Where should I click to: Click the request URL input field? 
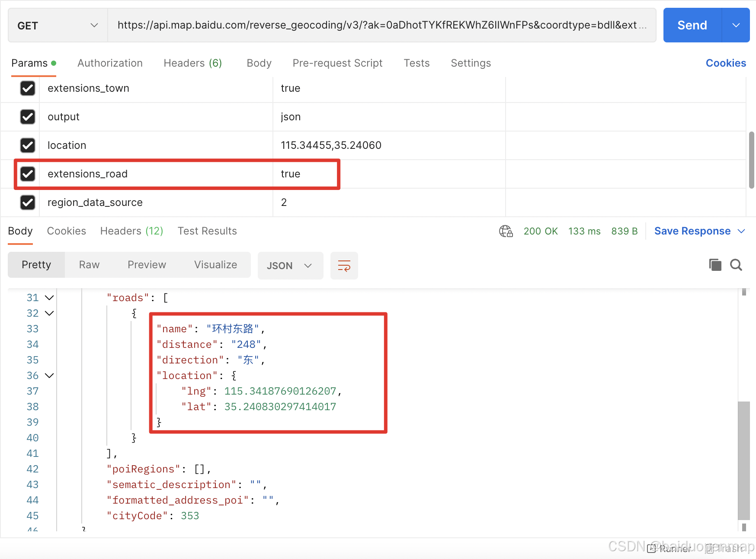(x=381, y=25)
